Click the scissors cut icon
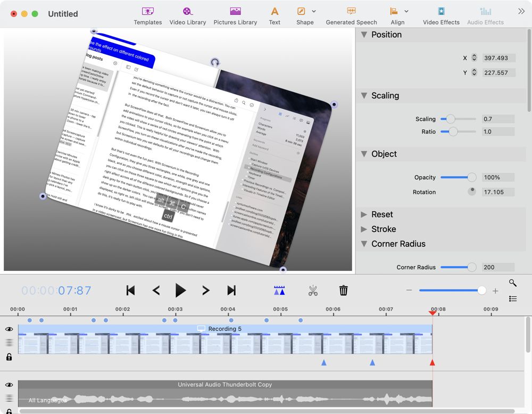The image size is (532, 414). 313,291
